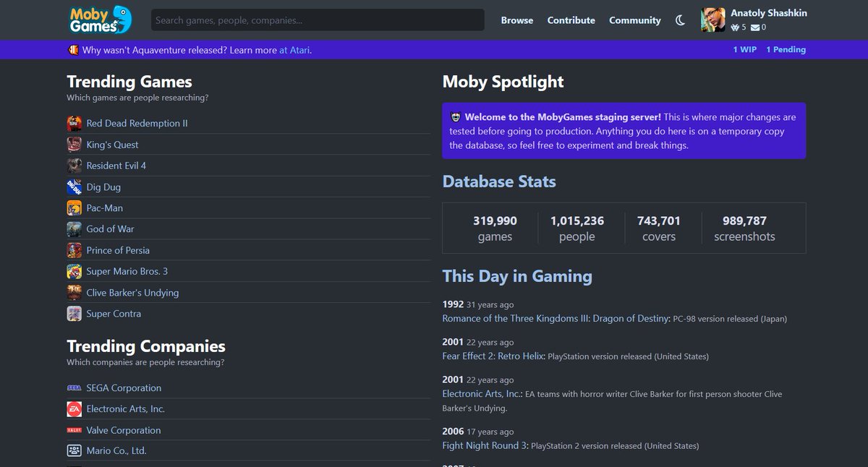
Task: Open the Prince of Persia link
Action: (x=118, y=250)
